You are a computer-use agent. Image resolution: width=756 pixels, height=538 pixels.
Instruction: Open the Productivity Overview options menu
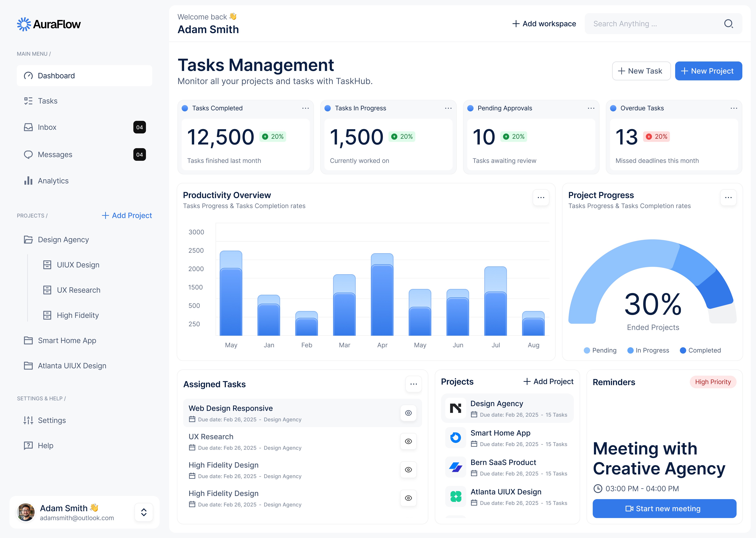[x=541, y=197]
